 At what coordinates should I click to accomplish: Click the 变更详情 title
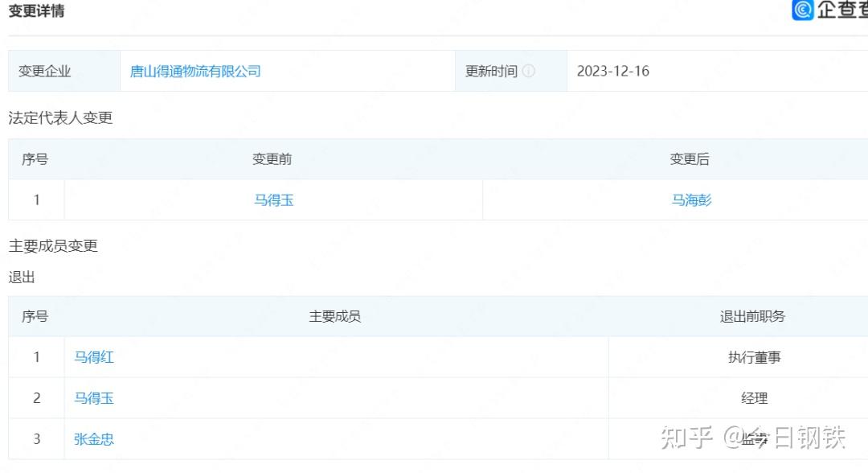(x=36, y=10)
